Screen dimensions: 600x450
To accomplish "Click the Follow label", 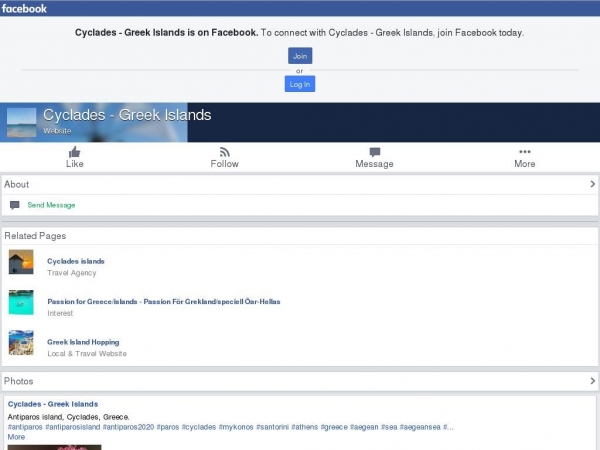I will point(225,164).
